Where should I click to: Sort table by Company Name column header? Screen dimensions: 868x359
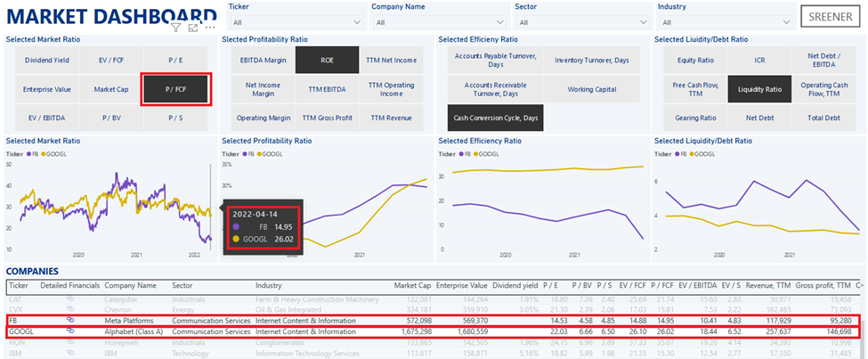tap(131, 285)
